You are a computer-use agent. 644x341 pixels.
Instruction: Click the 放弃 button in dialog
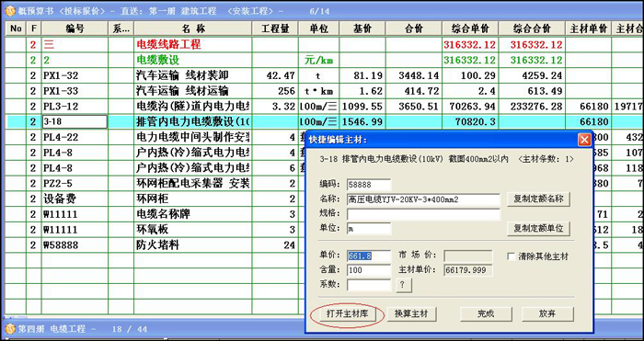[x=547, y=314]
